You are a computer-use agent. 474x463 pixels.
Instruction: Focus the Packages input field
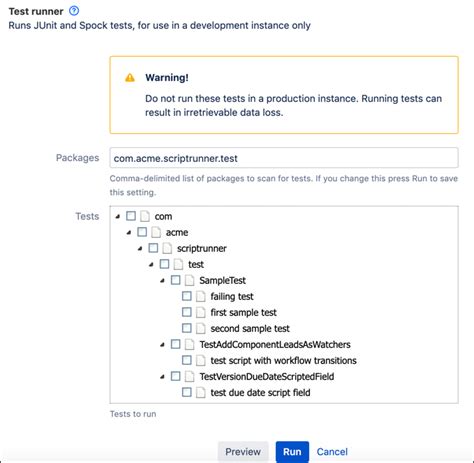point(284,158)
